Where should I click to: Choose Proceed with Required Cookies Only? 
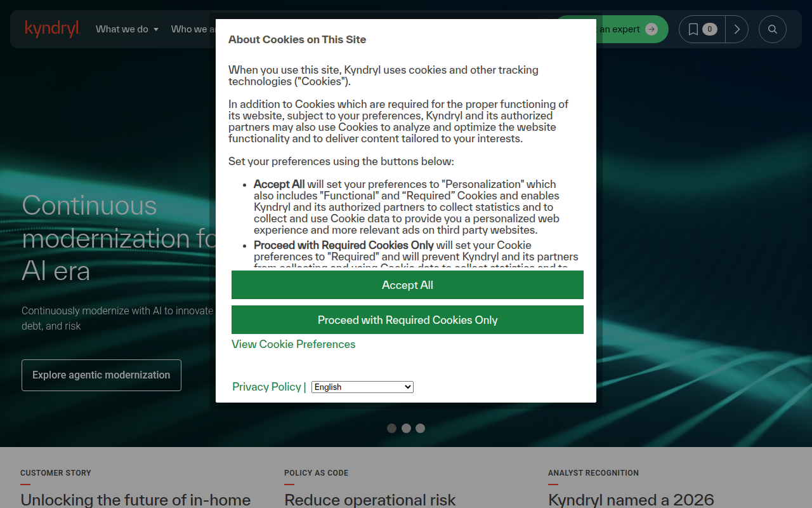pos(407,320)
